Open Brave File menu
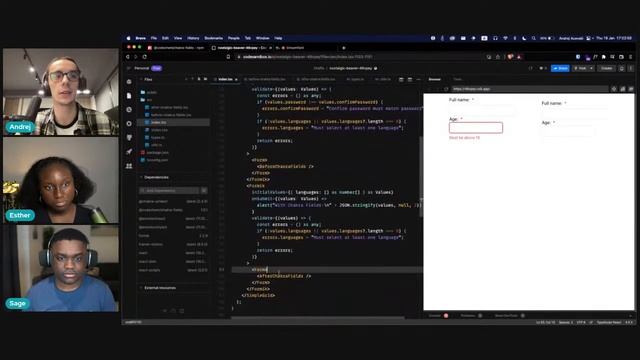The height and width of the screenshot is (360, 640). click(x=153, y=38)
